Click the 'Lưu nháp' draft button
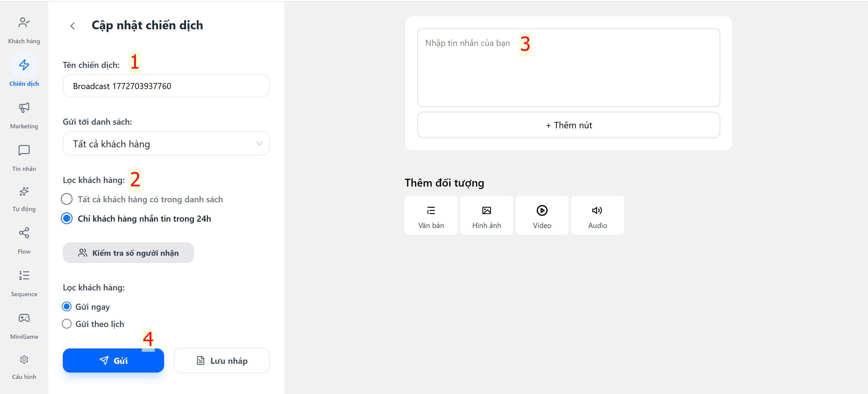This screenshot has height=394, width=868. coord(221,360)
